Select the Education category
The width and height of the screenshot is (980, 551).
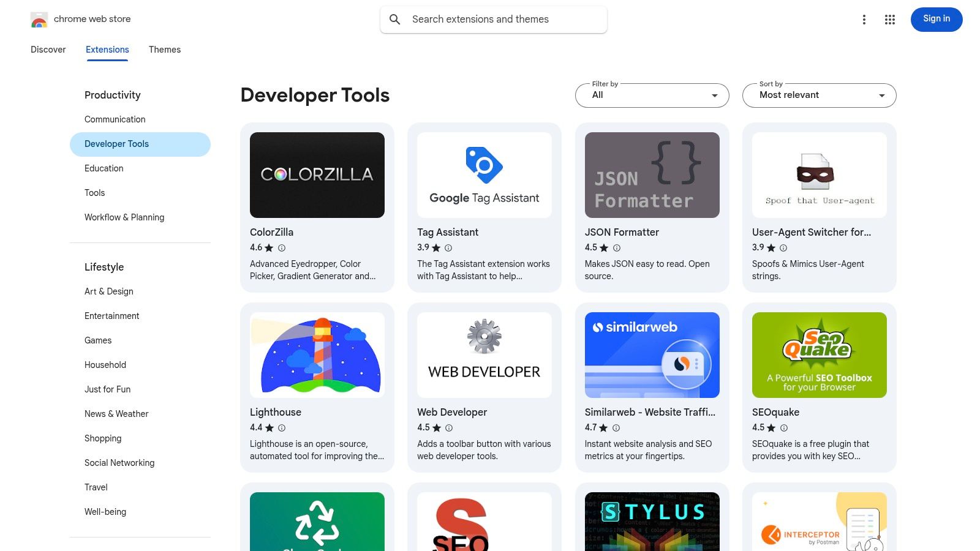pos(104,168)
